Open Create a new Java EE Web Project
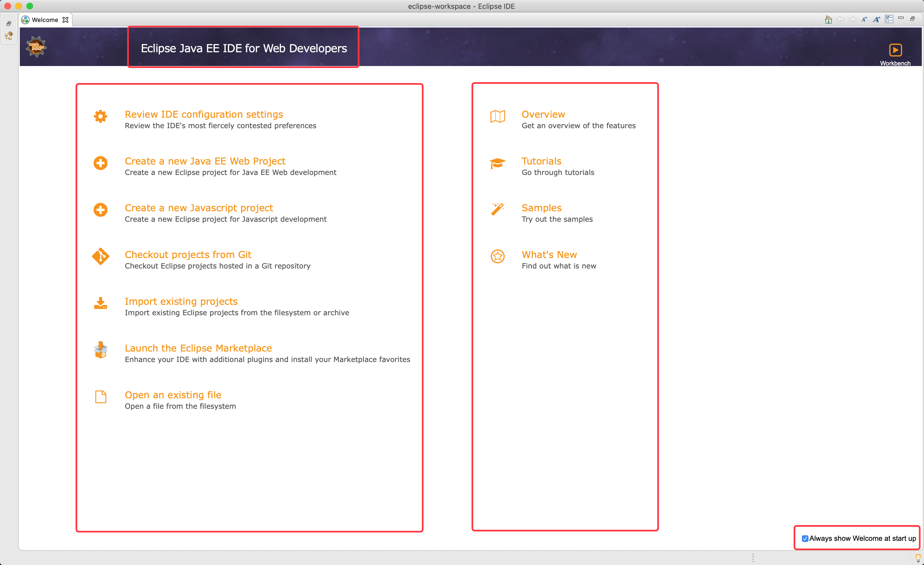 [x=205, y=161]
